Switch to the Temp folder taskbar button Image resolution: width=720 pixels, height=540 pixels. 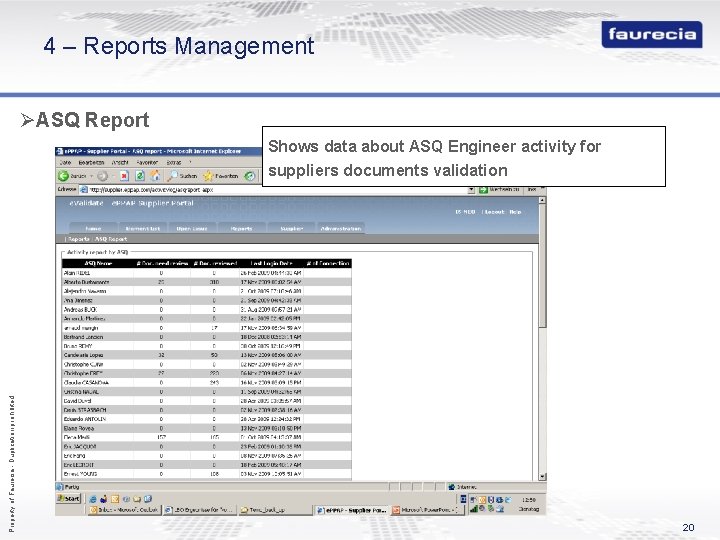(275, 510)
